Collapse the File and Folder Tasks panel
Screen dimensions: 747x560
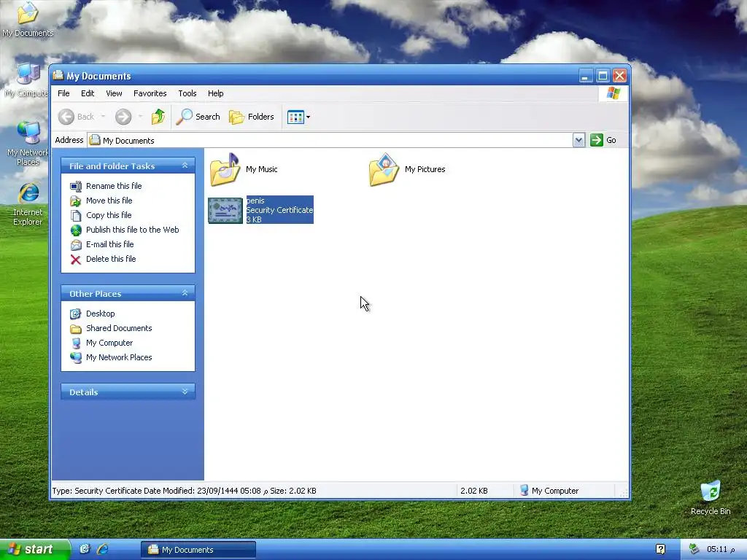(185, 166)
